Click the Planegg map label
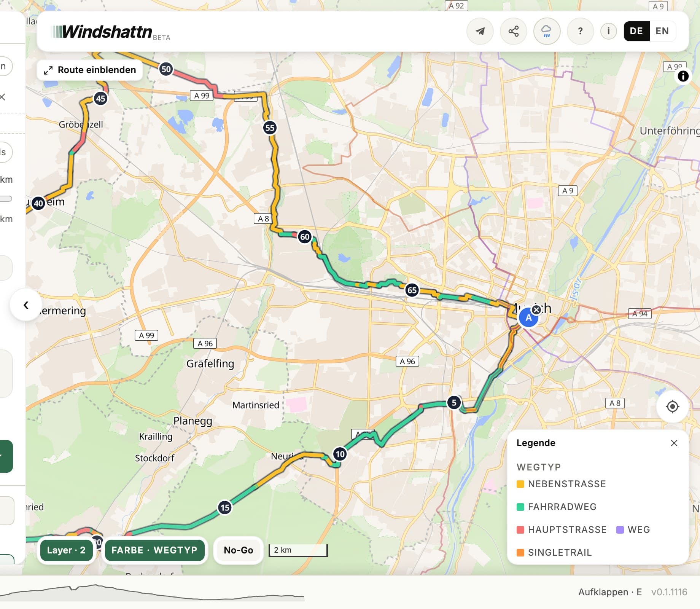The width and height of the screenshot is (700, 609). point(192,421)
